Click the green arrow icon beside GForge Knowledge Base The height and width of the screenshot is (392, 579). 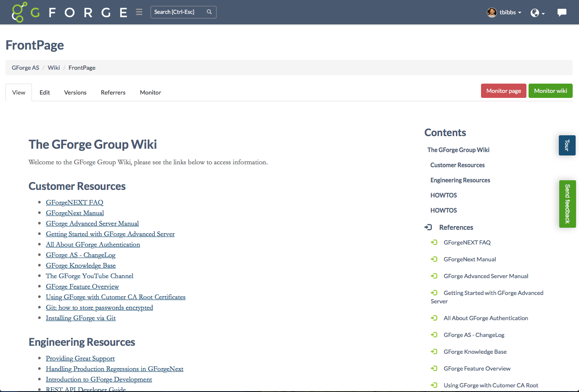tap(434, 351)
